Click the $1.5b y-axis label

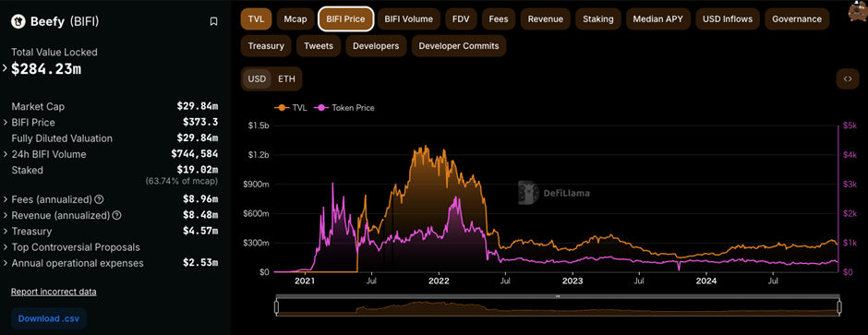coord(258,126)
